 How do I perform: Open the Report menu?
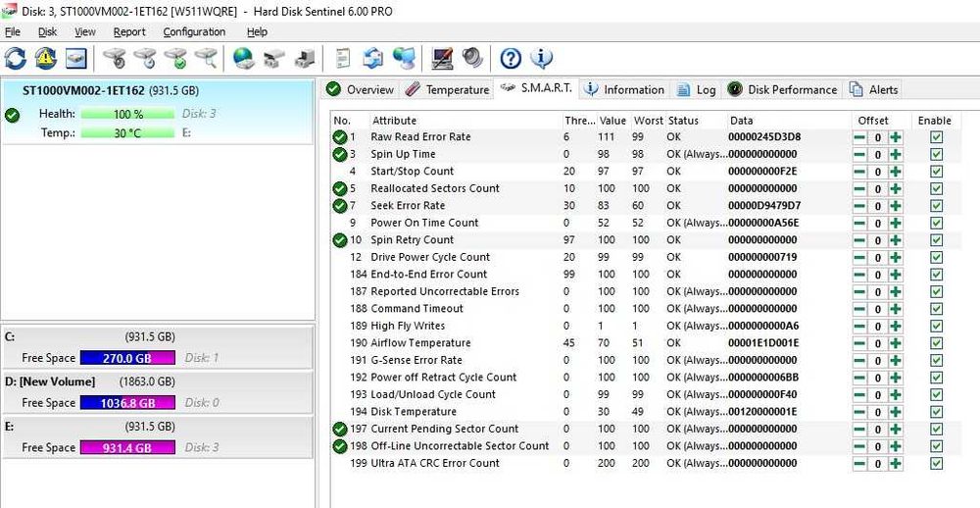point(129,32)
